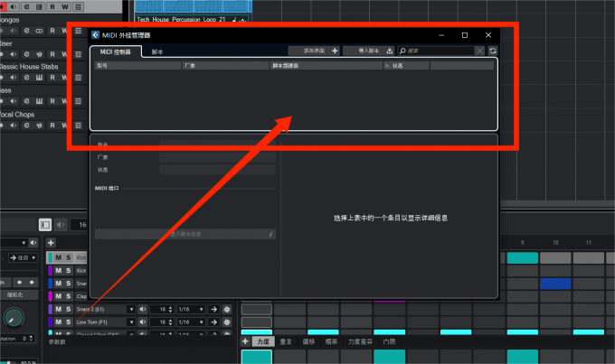Open channel settings on Classic House Stabs track
Image resolution: width=615 pixels, height=364 pixels.
26,78
